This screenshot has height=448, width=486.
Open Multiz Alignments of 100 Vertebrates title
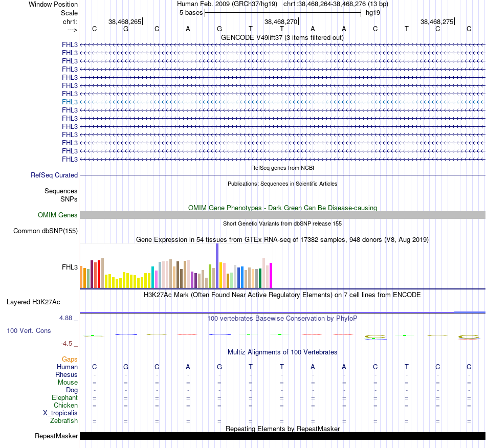click(282, 352)
